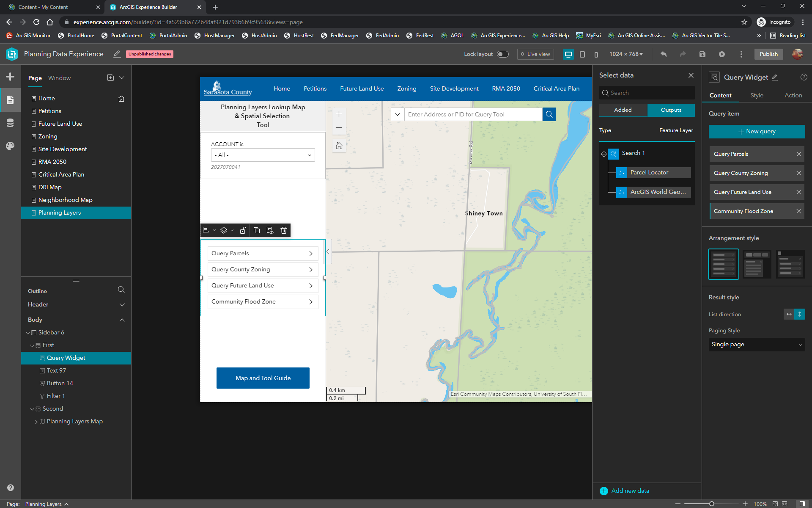Open the ACCOUNT is filter dropdown
Screen dimensions: 812x508
pyautogui.click(x=263, y=155)
